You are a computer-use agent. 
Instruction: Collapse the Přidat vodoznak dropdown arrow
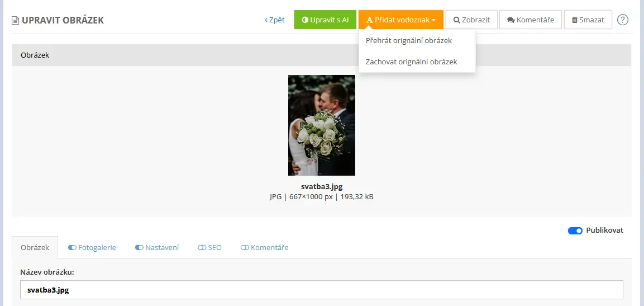(x=433, y=20)
